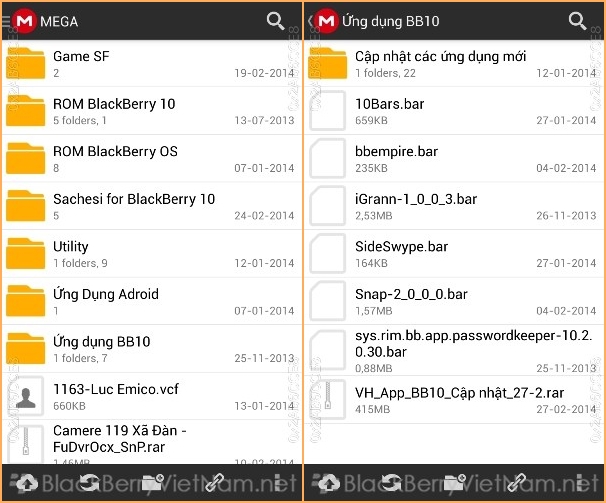The width and height of the screenshot is (606, 503).
Task: Select Camere 119 Xã Đàn - FuDvrOcx_SnP.rar name
Action: [120, 439]
